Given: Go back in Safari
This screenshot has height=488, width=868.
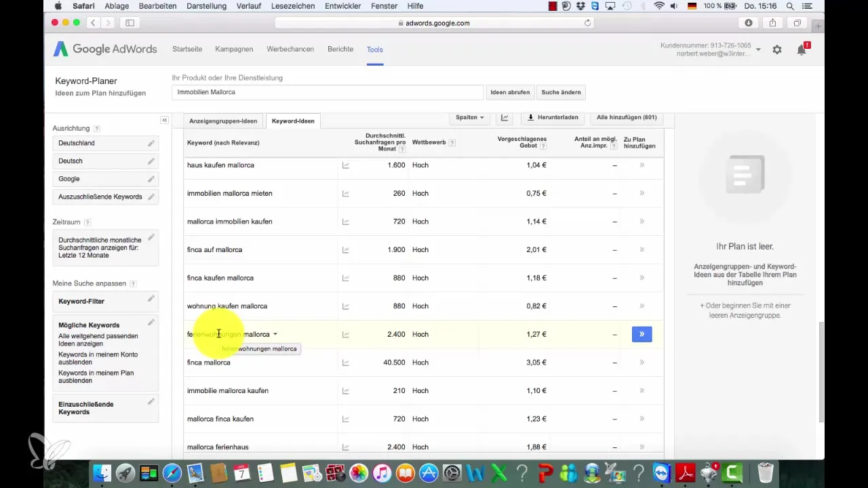Looking at the screenshot, I should tap(94, 23).
